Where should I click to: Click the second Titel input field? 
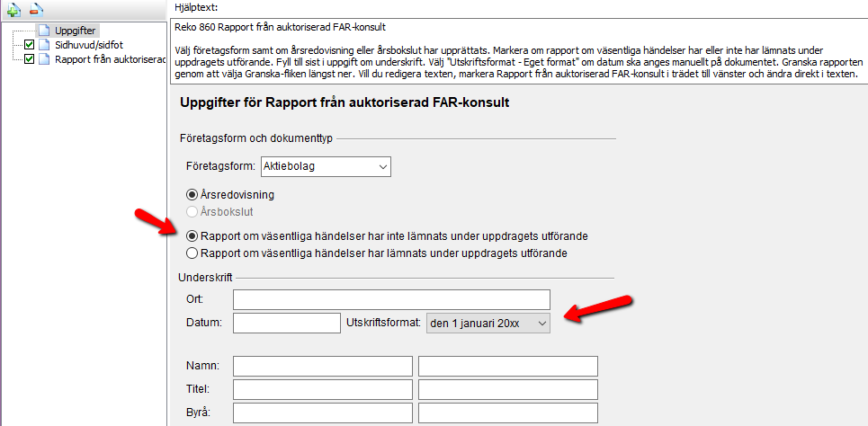coord(508,389)
